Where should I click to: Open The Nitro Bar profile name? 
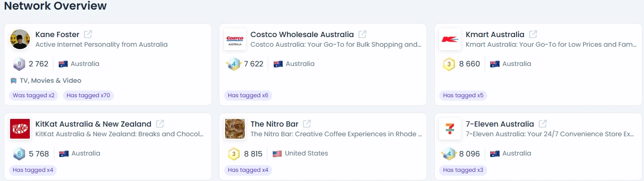click(275, 124)
